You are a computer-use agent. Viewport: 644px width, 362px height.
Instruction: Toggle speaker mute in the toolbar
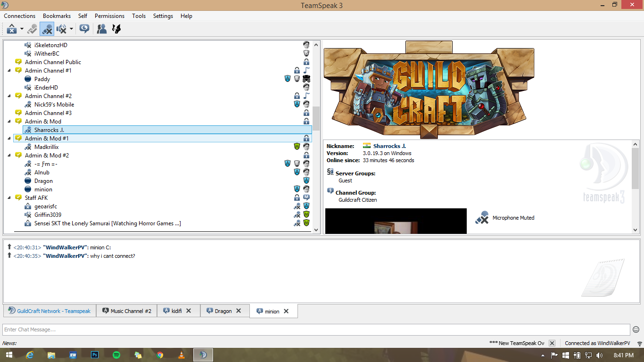pyautogui.click(x=62, y=29)
